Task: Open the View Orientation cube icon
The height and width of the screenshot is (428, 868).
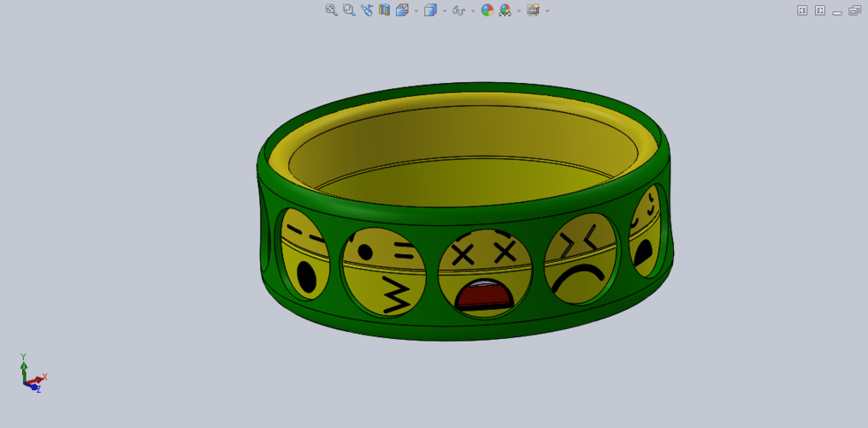Action: click(402, 10)
